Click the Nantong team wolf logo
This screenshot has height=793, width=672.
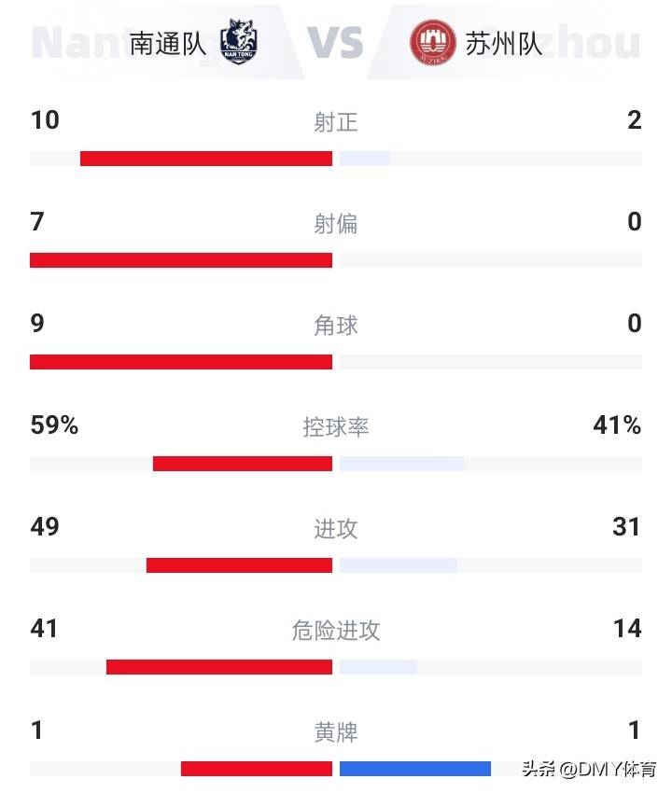point(239,41)
